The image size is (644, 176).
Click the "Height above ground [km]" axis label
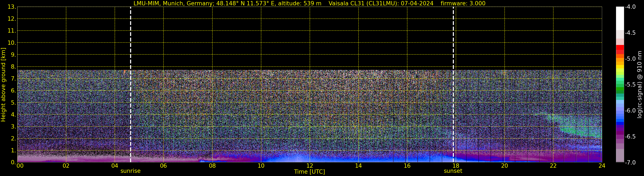(3, 85)
